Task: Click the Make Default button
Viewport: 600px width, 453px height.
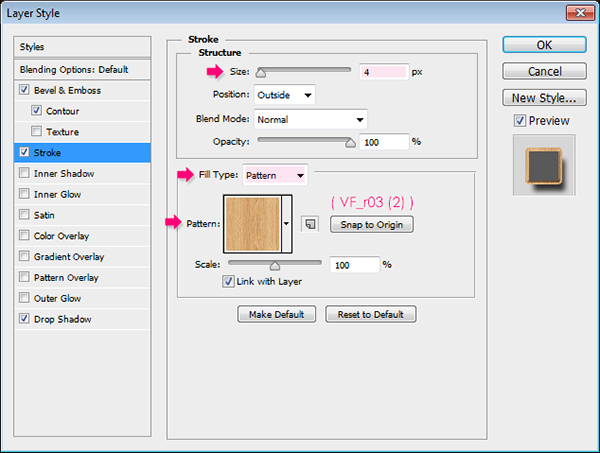Action: tap(277, 314)
